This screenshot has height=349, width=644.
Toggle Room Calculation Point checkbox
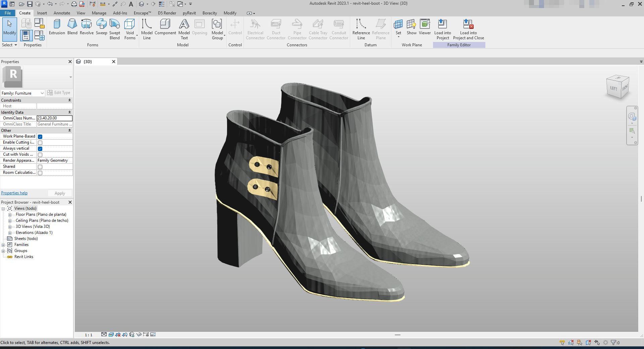coord(40,173)
